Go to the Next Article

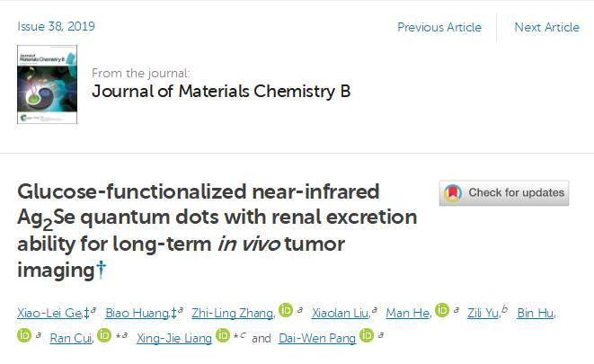pos(546,27)
